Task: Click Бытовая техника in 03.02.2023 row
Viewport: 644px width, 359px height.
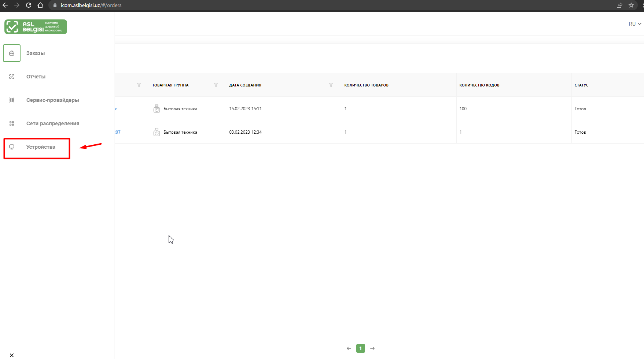Action: pyautogui.click(x=180, y=132)
